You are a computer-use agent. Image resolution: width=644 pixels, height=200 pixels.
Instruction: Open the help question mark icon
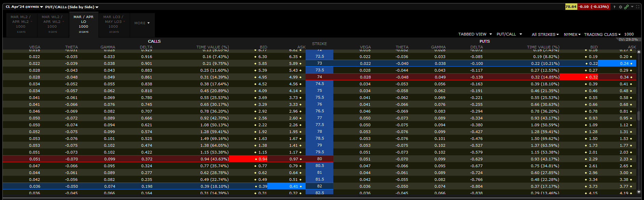click(614, 7)
